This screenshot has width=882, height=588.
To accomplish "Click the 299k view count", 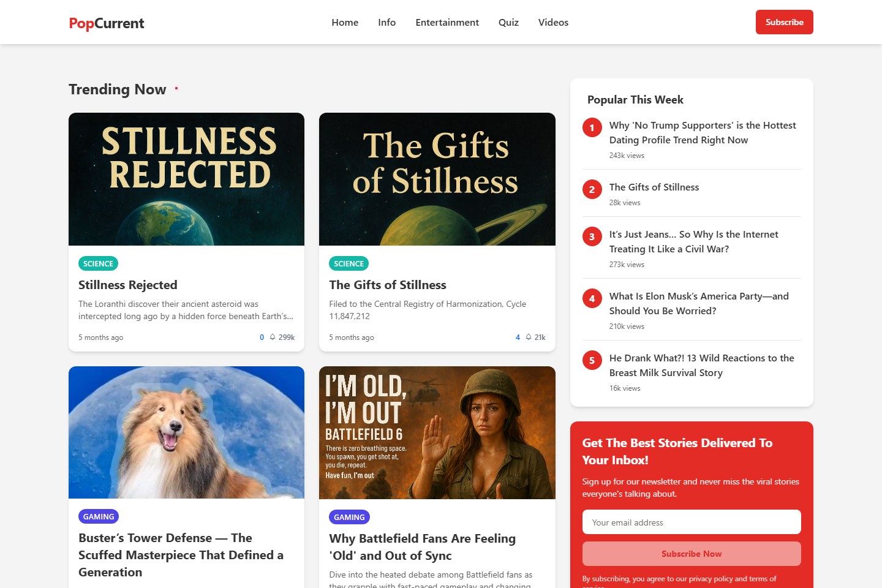I will [287, 337].
